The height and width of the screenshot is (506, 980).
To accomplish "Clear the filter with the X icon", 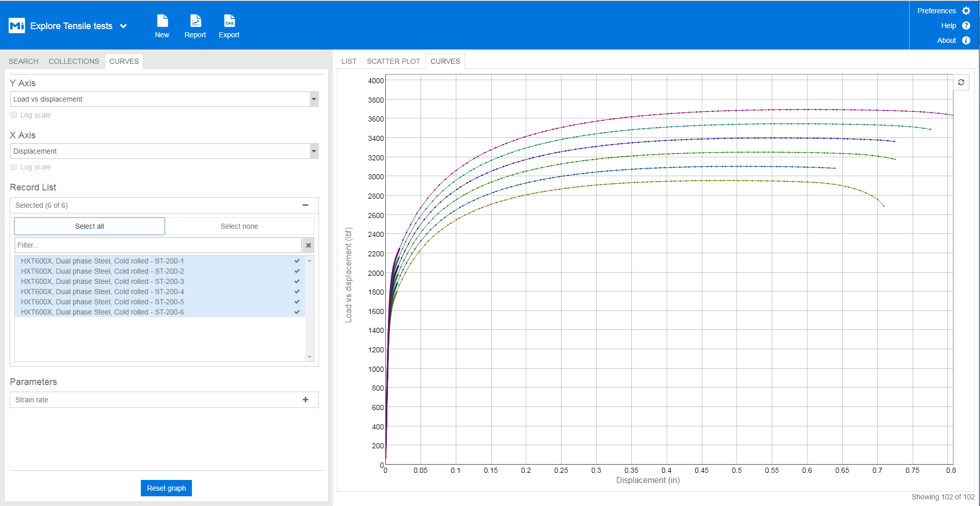I will click(x=308, y=245).
